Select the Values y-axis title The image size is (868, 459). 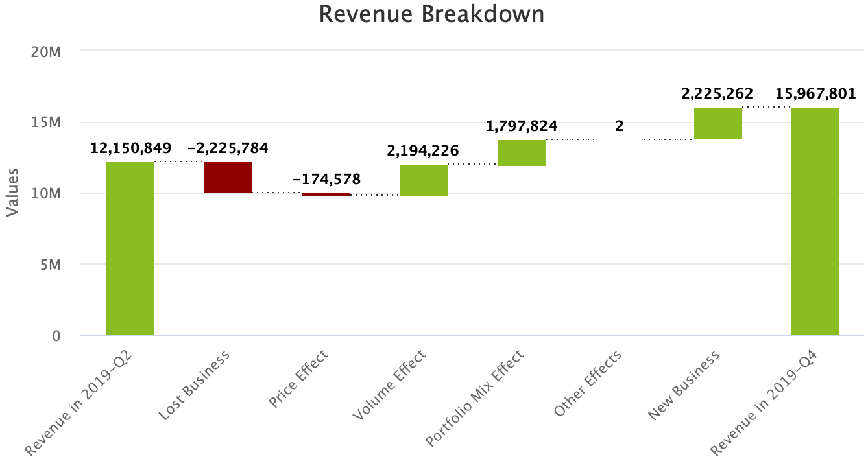(12, 192)
